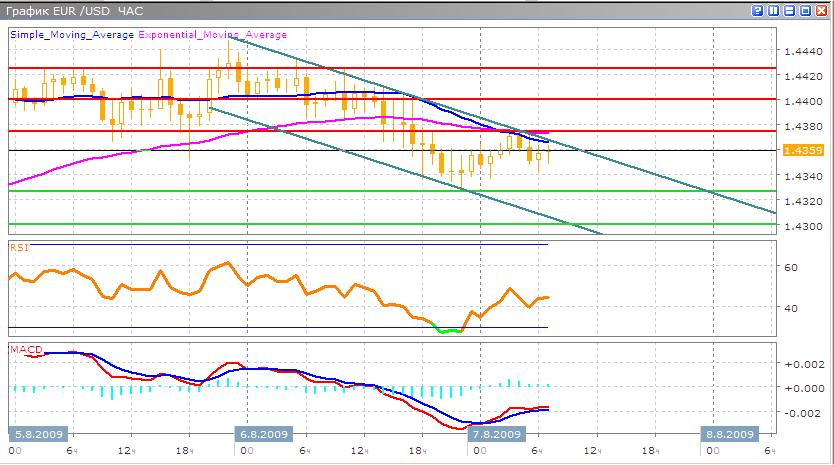Click the 1.4440 price axis label

tap(803, 51)
